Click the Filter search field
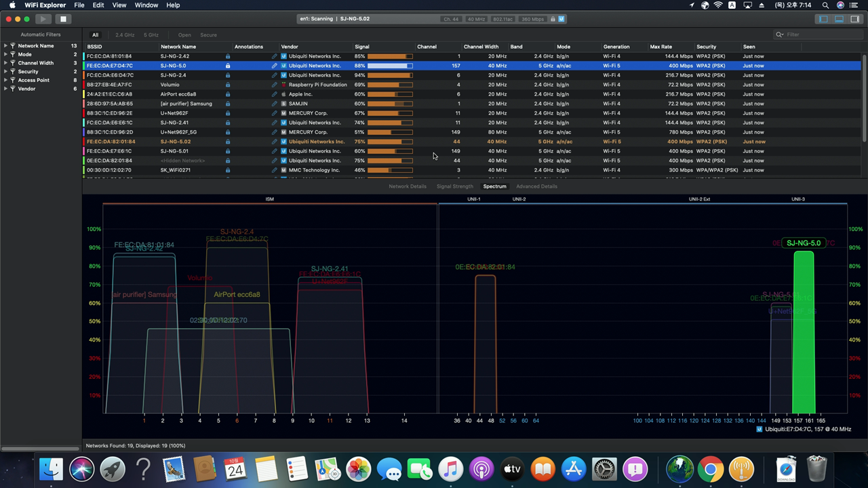Screen dimensions: 868x488 click(817, 35)
